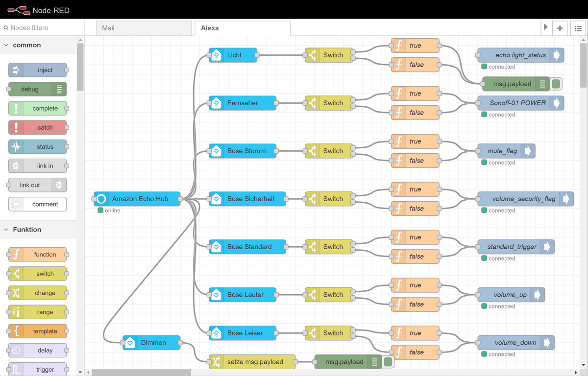Click the Node-RED logo in the header
Viewport: 588px width, 376px height.
pyautogui.click(x=38, y=10)
